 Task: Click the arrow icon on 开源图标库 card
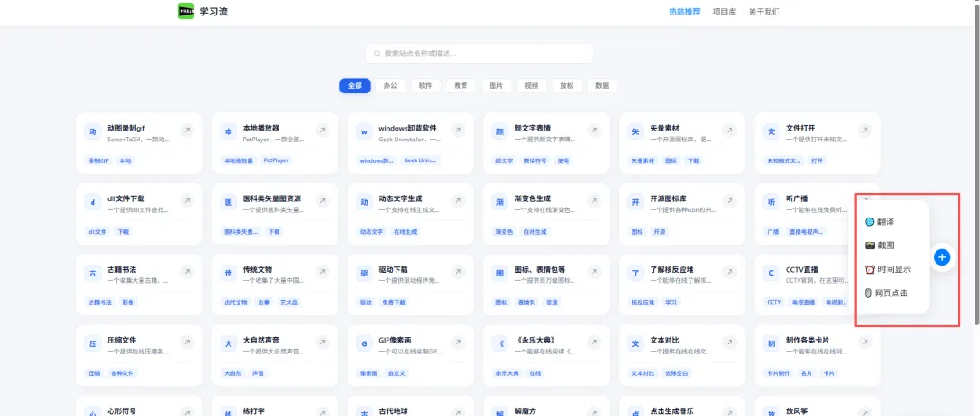(x=730, y=201)
